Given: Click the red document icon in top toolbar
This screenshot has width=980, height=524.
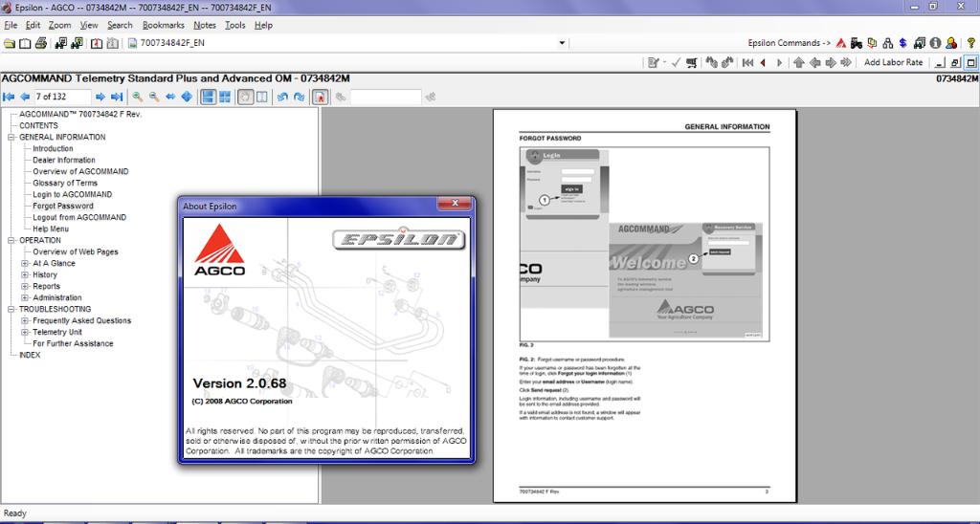Looking at the screenshot, I should tap(97, 43).
